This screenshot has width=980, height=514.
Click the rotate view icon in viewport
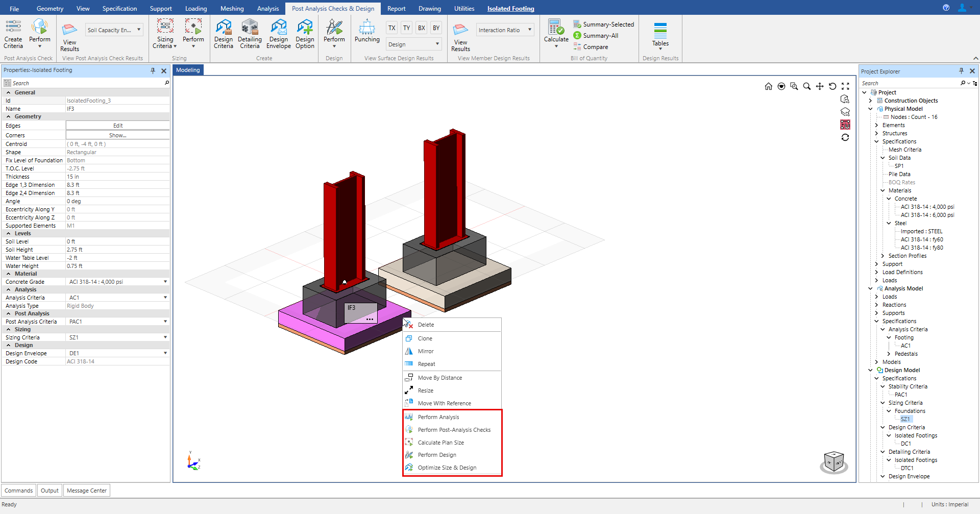click(832, 86)
